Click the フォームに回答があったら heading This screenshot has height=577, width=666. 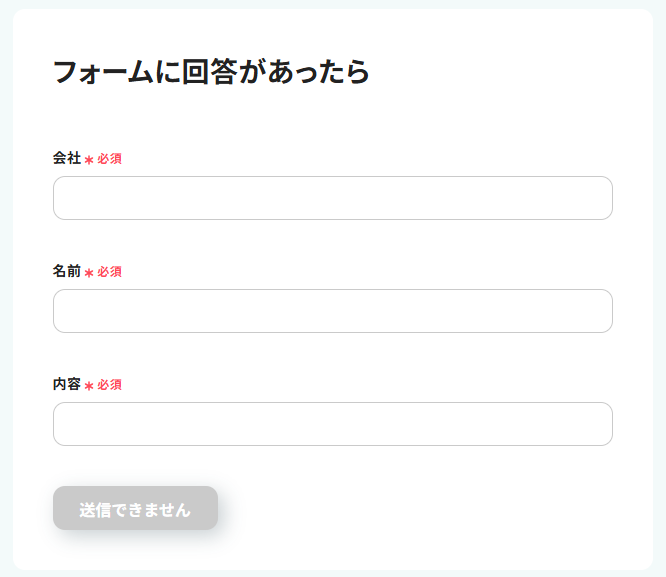[x=211, y=72]
